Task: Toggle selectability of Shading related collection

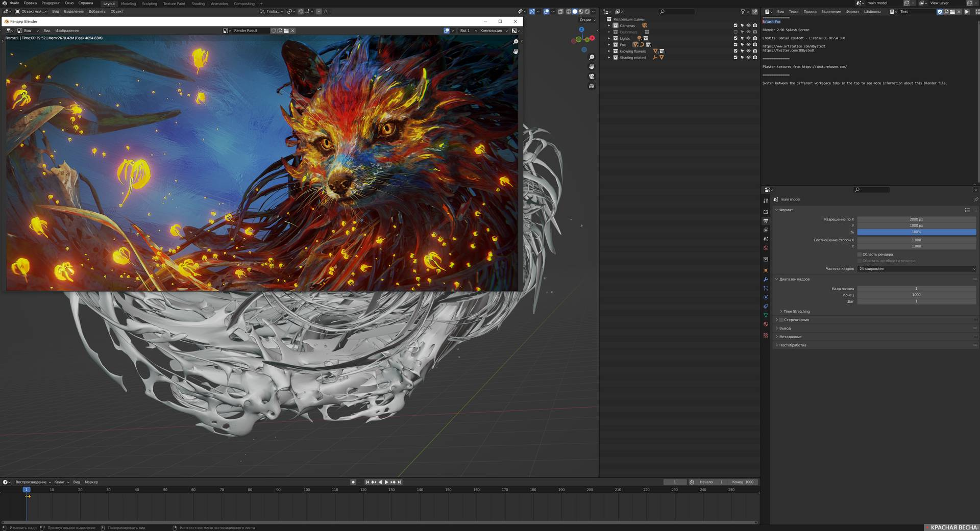Action: 742,58
